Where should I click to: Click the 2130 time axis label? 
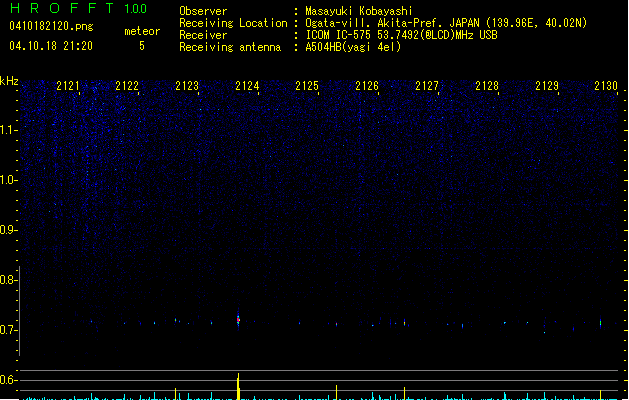tap(606, 86)
